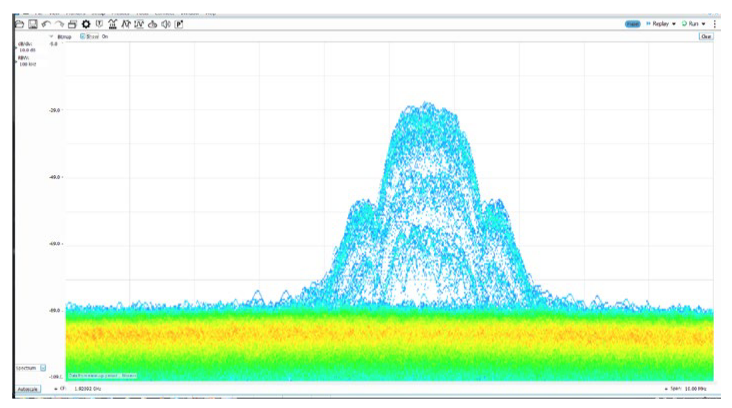Click the Print icon in the toolbar
Image resolution: width=732 pixels, height=408 pixels.
[73, 23]
